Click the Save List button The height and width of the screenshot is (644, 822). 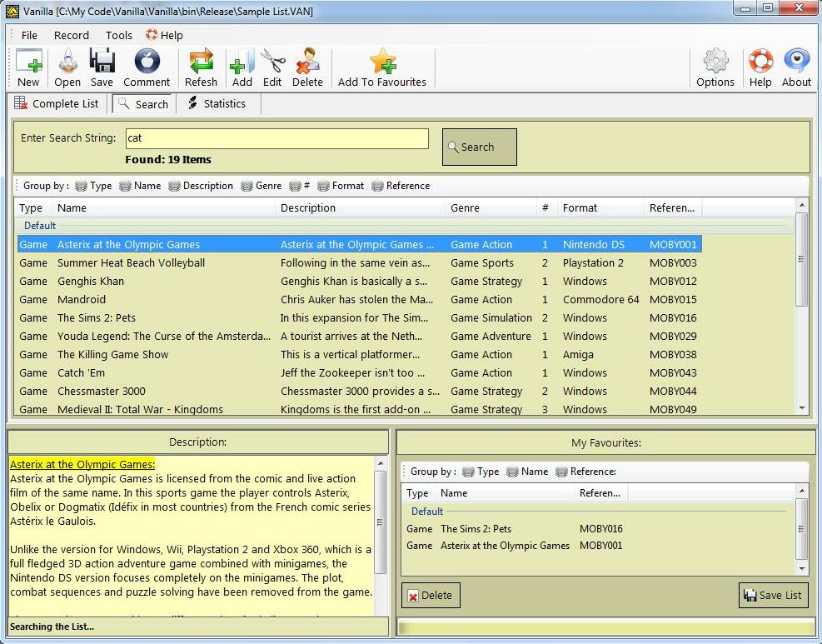[773, 595]
